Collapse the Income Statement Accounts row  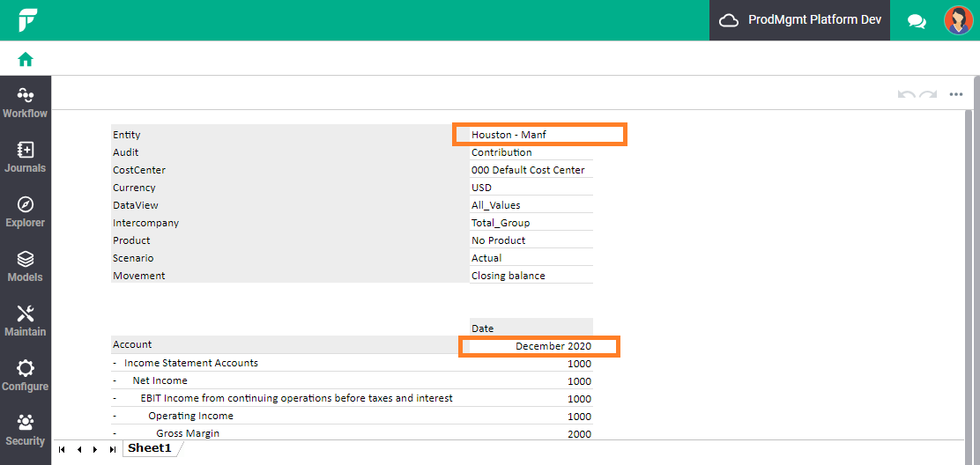pyautogui.click(x=115, y=363)
